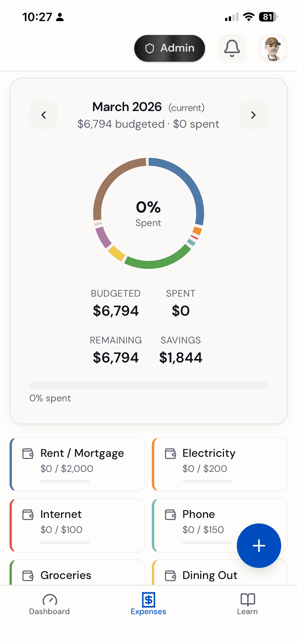Screen dimensions: 297x644
Task: Go to previous month chevron
Action: pyautogui.click(x=44, y=115)
